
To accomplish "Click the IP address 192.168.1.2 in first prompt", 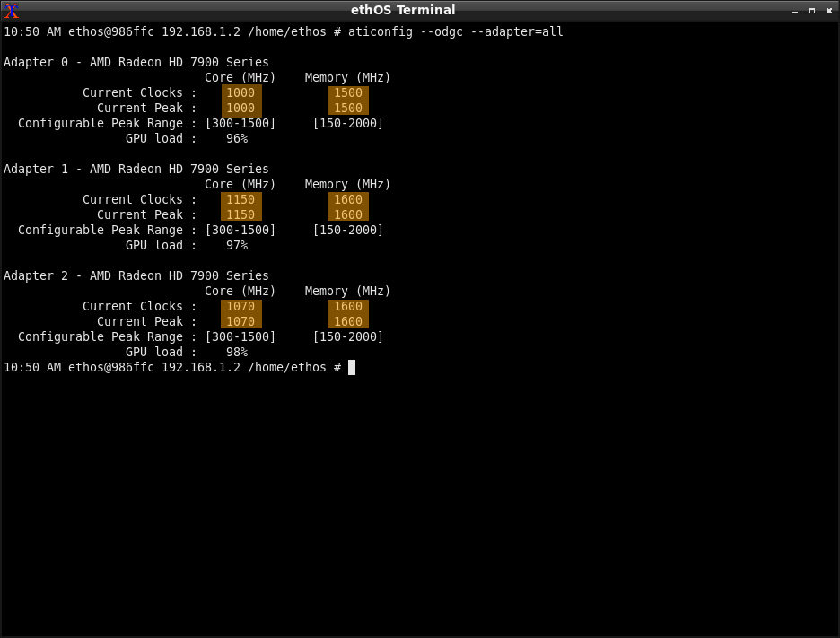I will [x=201, y=31].
